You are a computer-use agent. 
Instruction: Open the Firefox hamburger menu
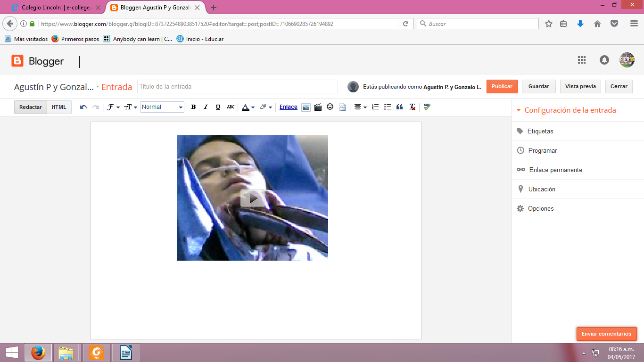coord(634,24)
